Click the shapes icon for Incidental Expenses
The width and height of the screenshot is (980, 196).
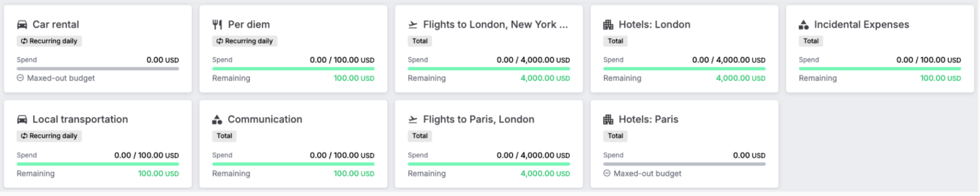pyautogui.click(x=804, y=24)
